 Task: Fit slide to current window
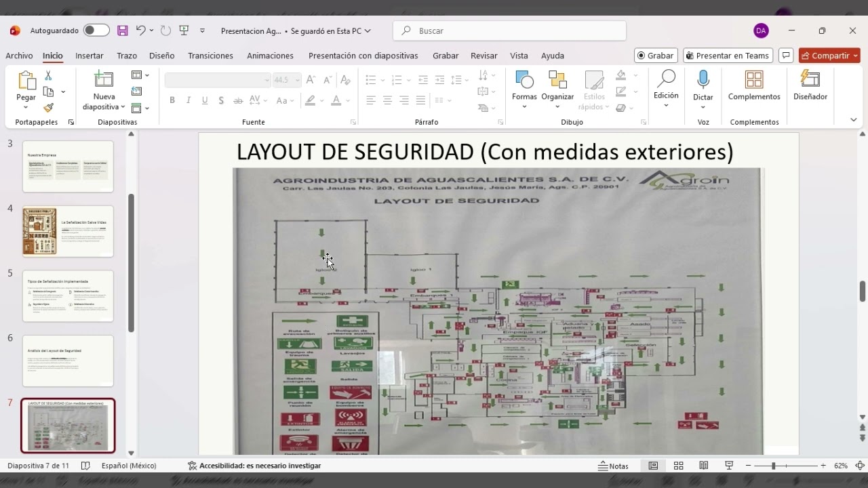pos(860,466)
